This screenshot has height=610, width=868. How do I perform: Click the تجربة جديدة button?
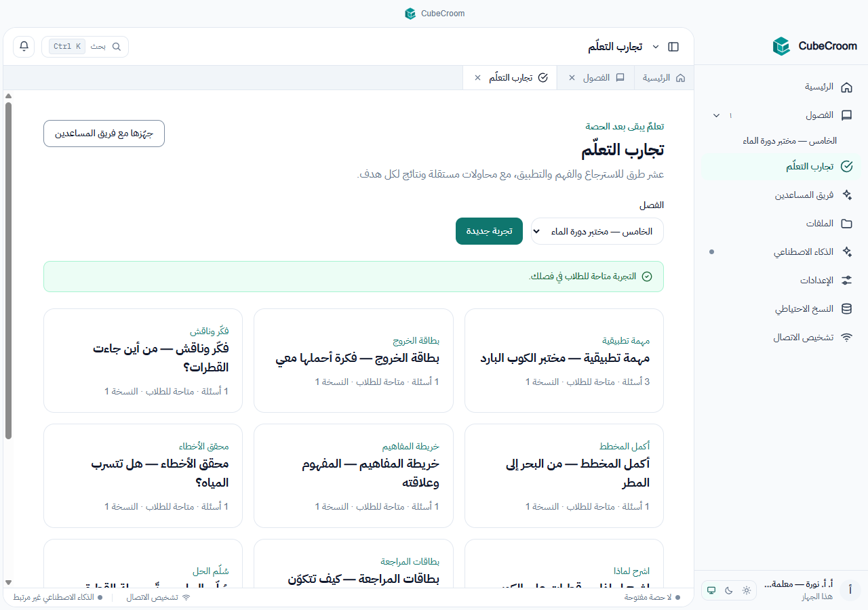(x=489, y=231)
